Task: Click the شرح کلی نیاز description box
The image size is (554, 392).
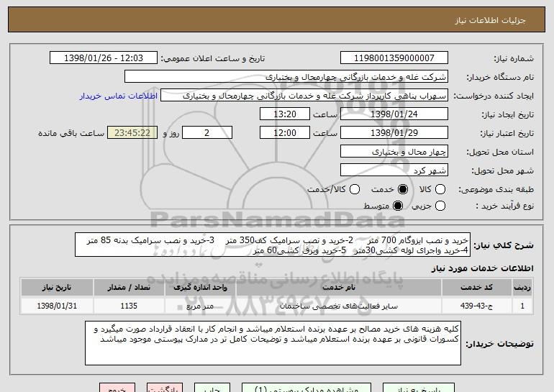Action: coord(273,245)
